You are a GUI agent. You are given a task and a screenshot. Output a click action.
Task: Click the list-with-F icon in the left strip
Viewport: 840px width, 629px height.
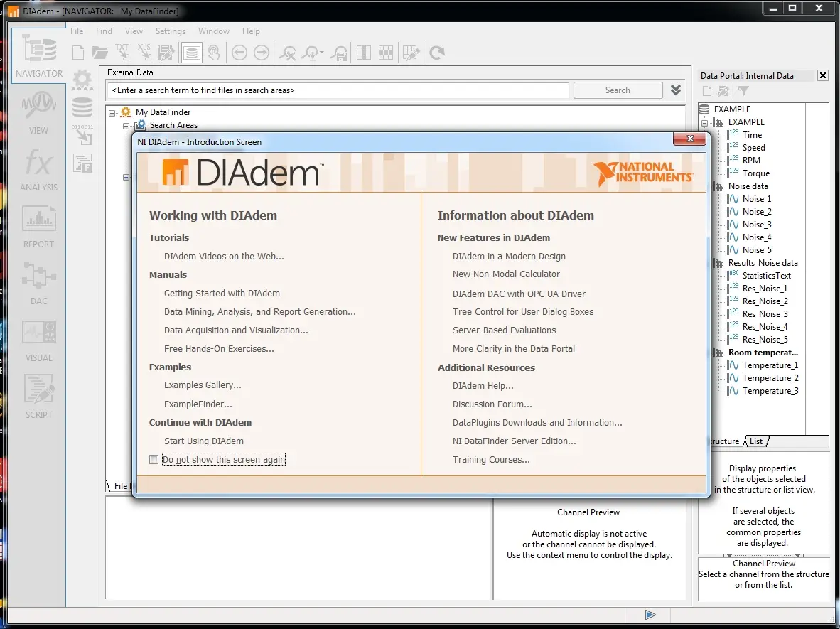click(x=83, y=163)
